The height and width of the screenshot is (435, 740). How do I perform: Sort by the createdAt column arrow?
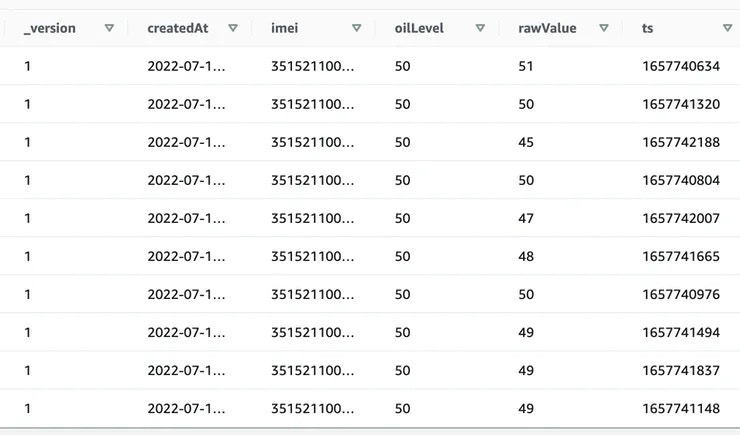[x=233, y=28]
